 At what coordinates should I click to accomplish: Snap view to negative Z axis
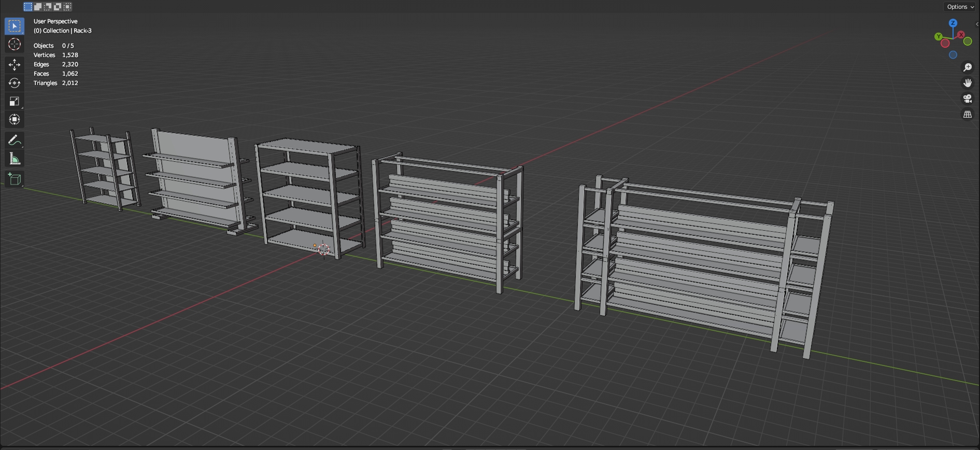[953, 55]
